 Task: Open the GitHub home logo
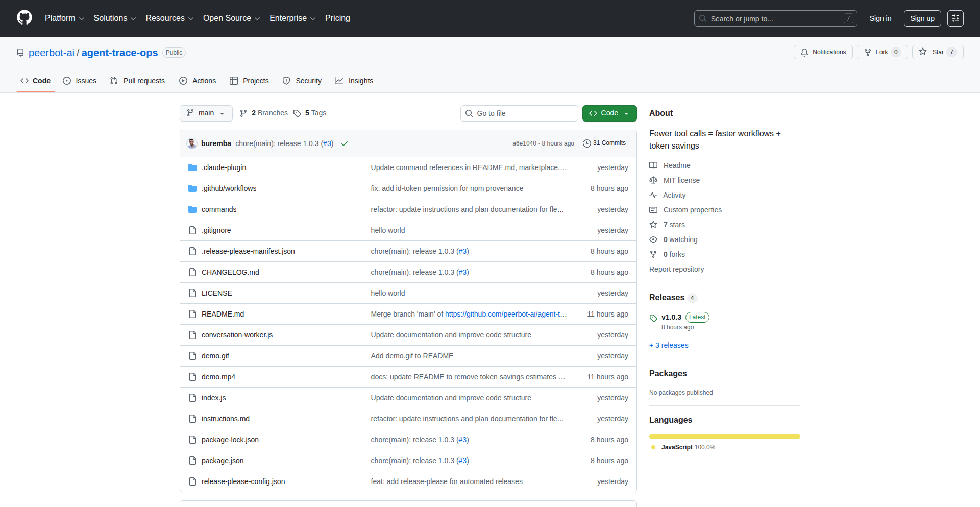23,18
